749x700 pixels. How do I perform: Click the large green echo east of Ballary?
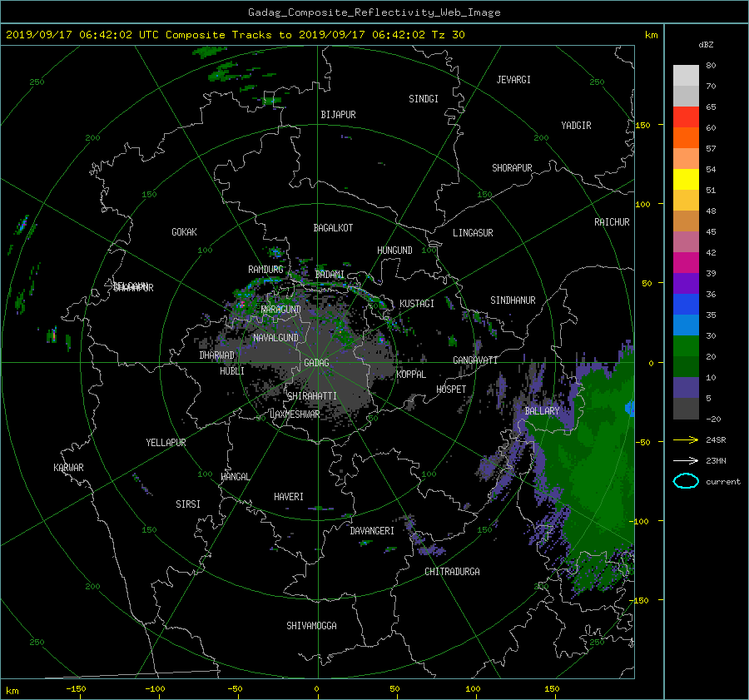(593, 469)
